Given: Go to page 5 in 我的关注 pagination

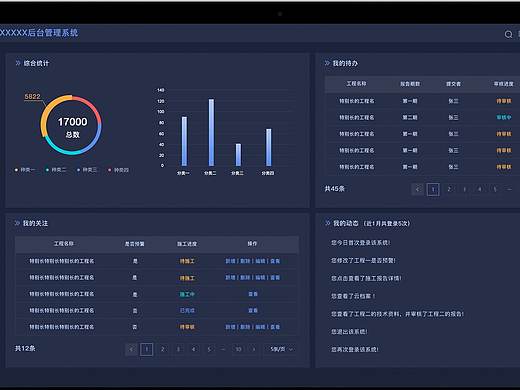Looking at the screenshot, I should (209, 349).
